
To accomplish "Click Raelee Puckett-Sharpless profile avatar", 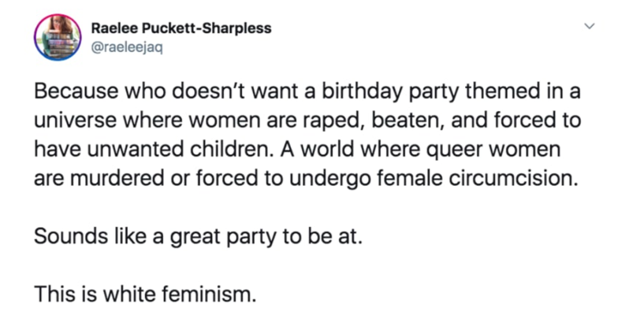I will coord(54,36).
